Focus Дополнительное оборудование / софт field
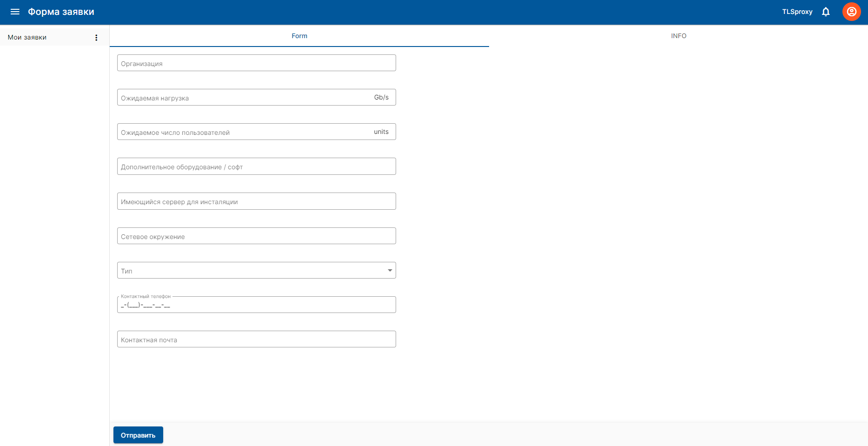 256,166
